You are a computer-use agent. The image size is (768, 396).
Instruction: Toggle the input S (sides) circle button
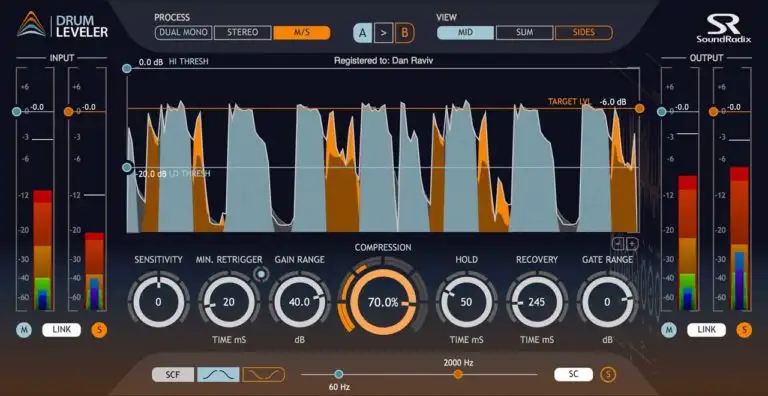click(x=99, y=330)
